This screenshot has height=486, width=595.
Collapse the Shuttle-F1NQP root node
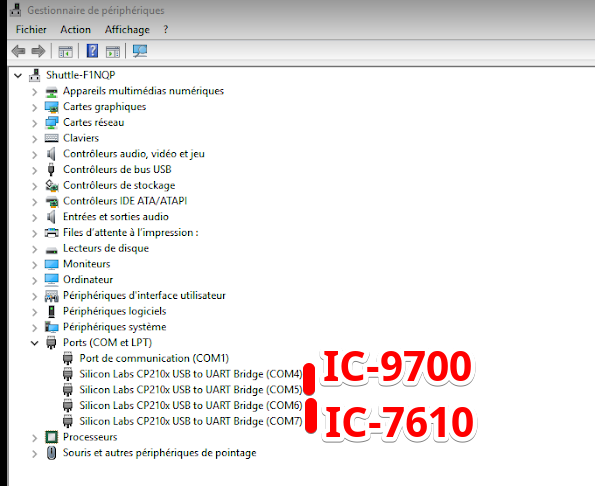(18, 75)
